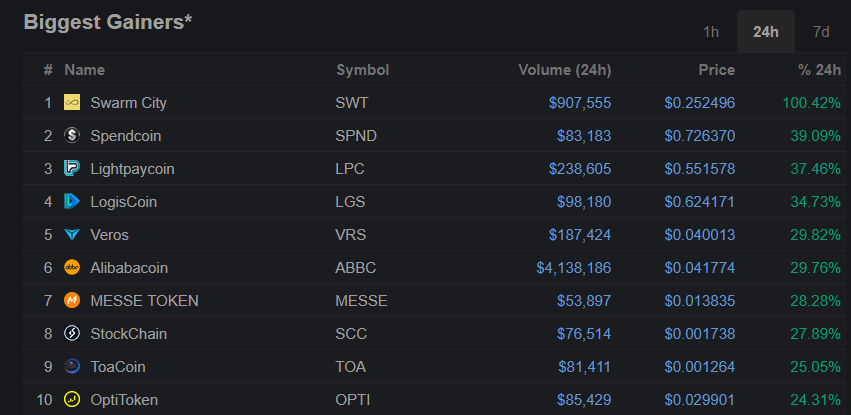Click the Alibabacoin orange icon
The width and height of the screenshot is (851, 415).
point(72,267)
